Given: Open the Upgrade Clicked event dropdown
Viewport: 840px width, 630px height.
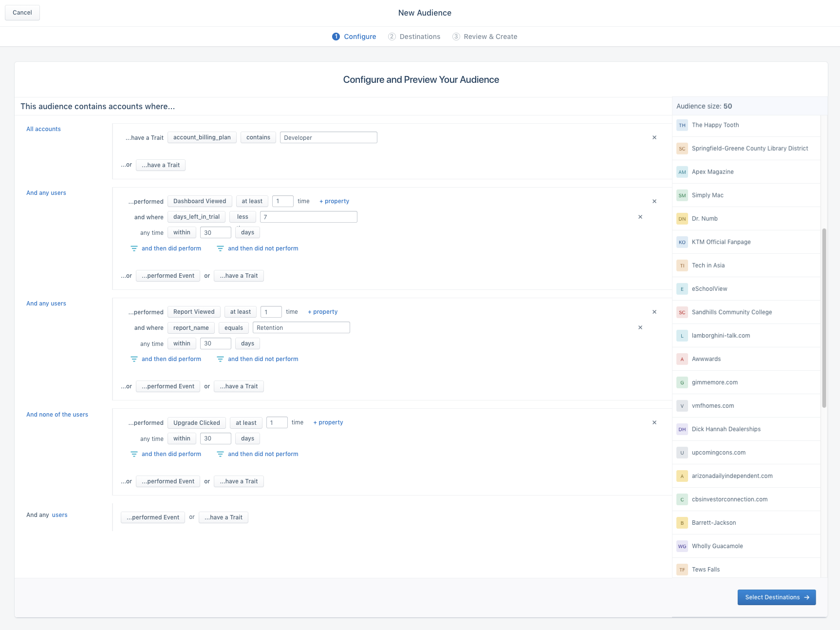Looking at the screenshot, I should 197,422.
